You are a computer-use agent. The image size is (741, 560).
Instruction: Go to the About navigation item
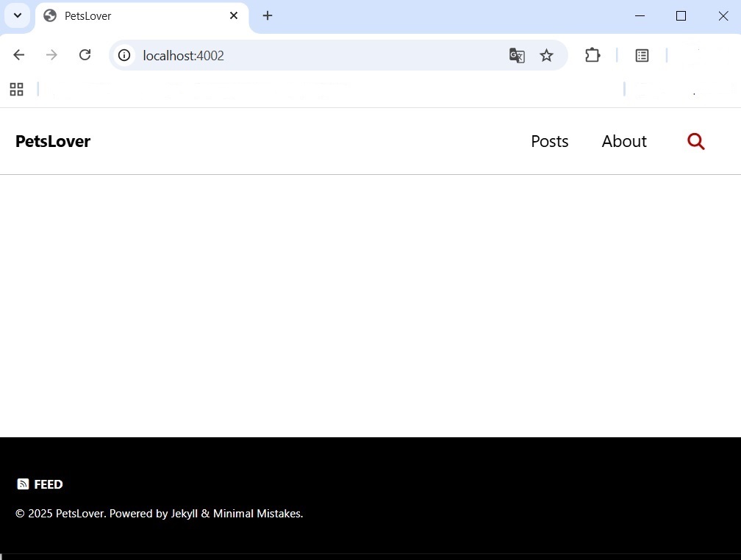pos(623,141)
